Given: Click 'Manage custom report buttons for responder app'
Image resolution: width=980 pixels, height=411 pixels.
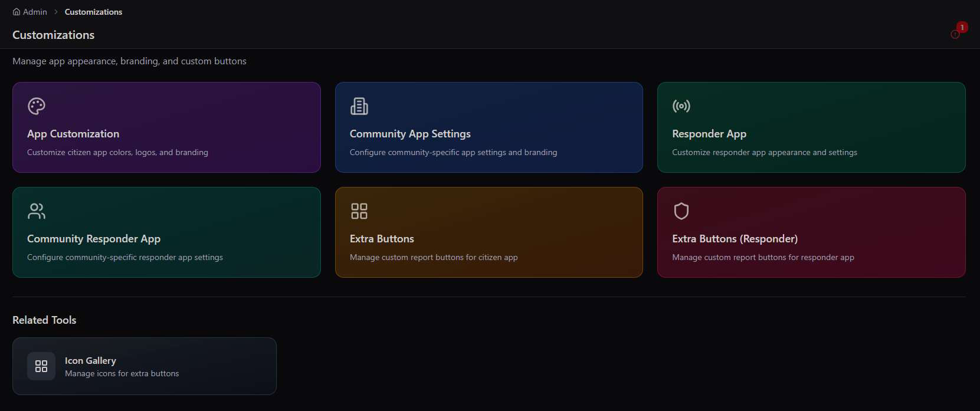Looking at the screenshot, I should [763, 257].
